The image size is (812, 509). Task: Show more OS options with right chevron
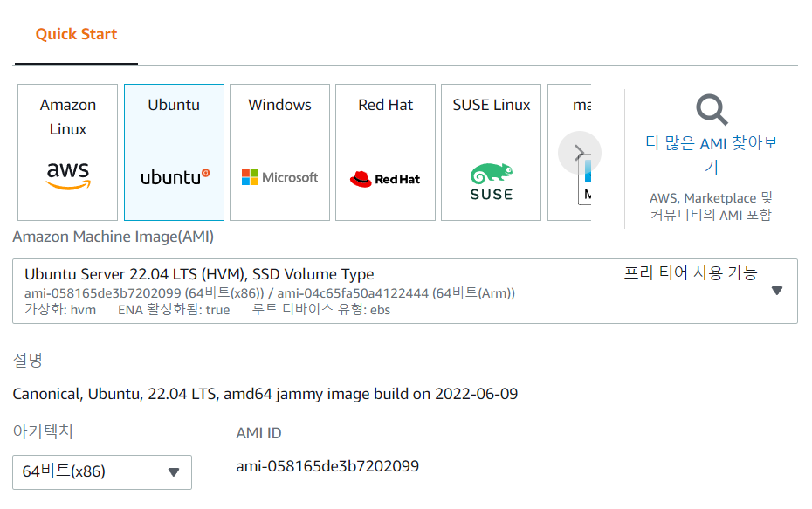pos(580,153)
